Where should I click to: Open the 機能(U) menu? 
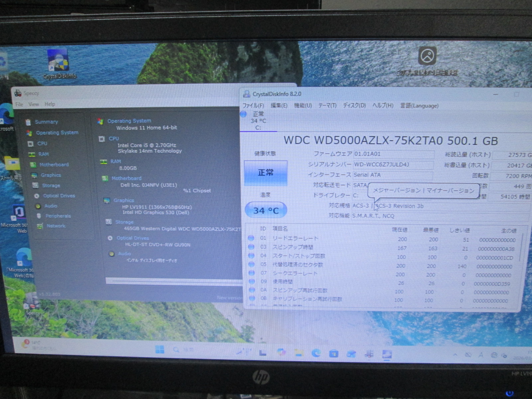303,106
